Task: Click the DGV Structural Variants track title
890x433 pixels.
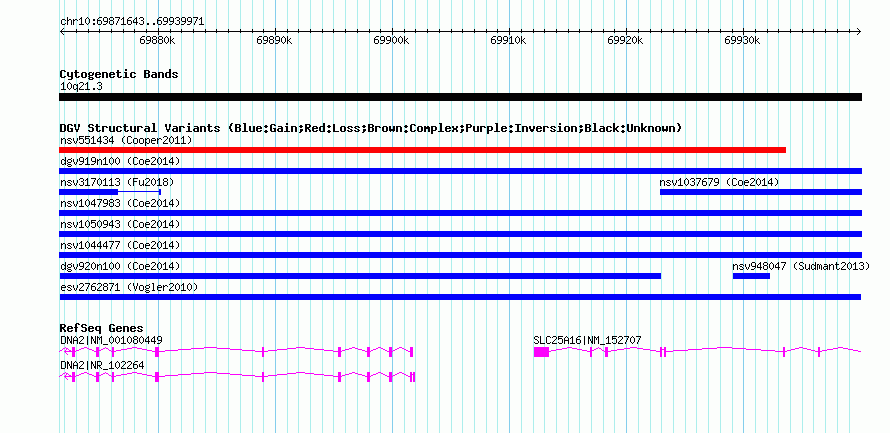Action: [370, 128]
